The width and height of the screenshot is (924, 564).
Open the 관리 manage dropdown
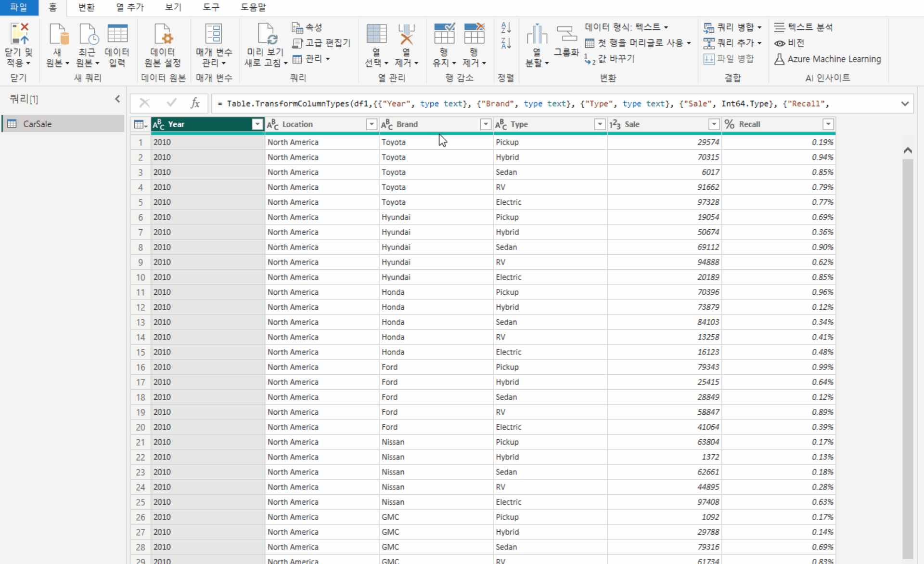(x=311, y=59)
